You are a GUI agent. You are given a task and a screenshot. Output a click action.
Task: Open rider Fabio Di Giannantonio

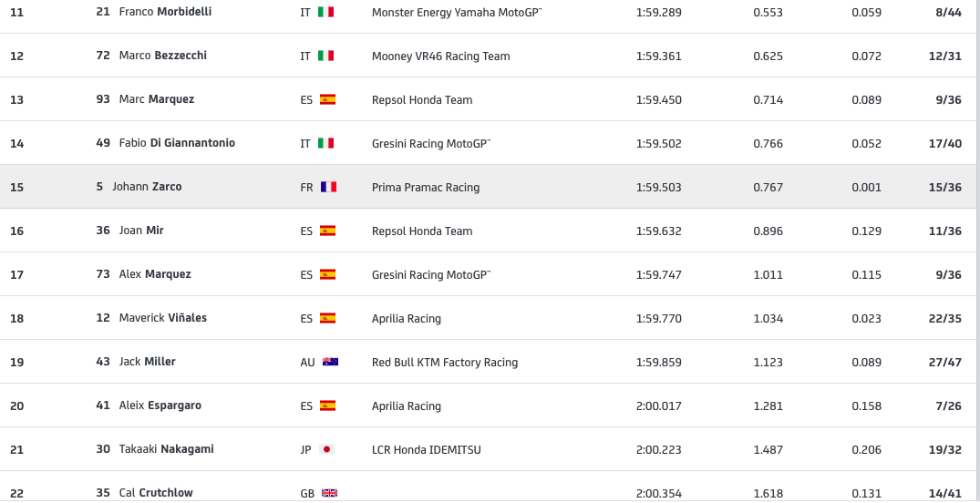177,143
